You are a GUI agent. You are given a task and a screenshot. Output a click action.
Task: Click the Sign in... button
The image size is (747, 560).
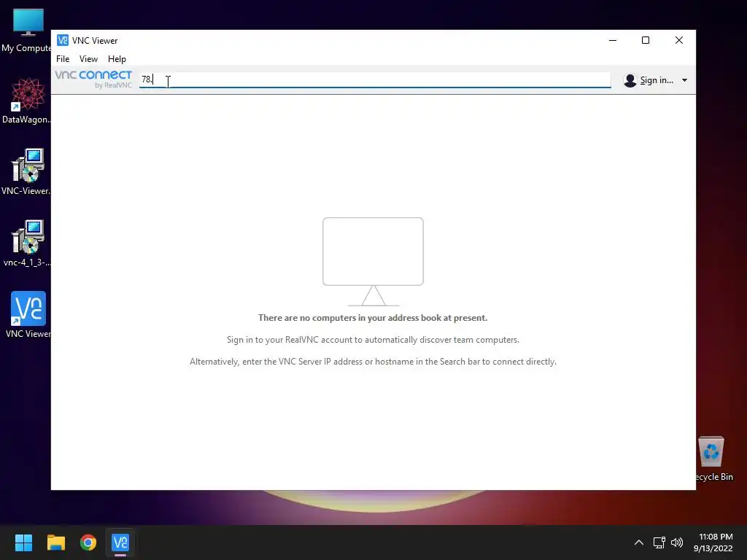tap(657, 80)
